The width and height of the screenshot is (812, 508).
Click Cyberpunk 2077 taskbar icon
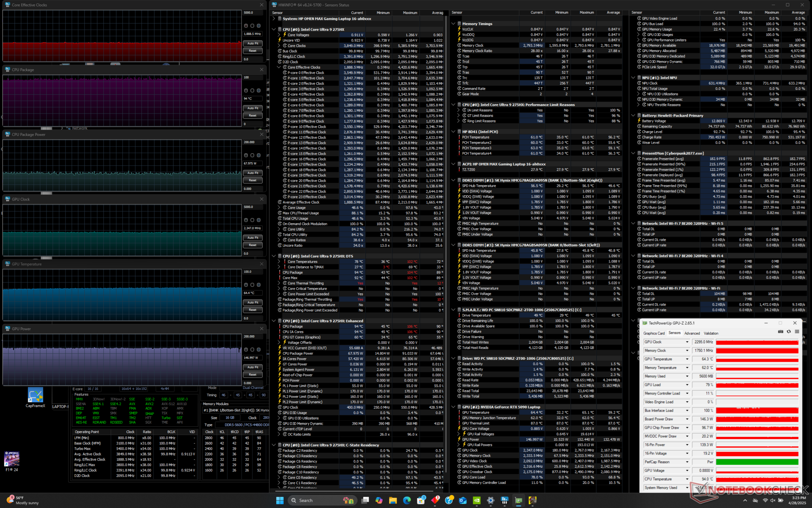pyautogui.click(x=532, y=500)
